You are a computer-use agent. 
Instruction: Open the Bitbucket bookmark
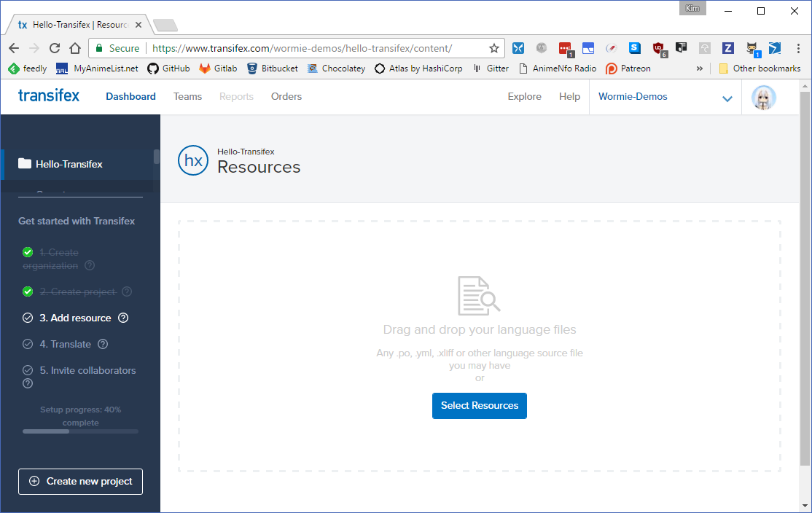[273, 68]
